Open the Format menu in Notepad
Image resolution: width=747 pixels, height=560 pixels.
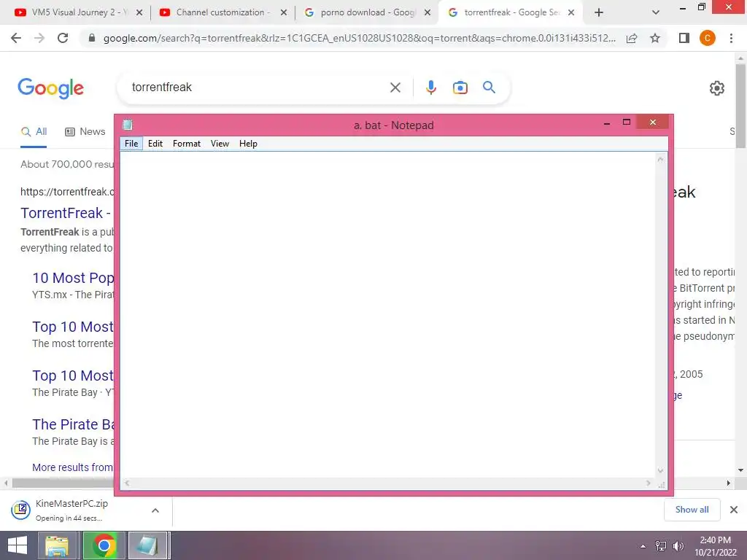[186, 144]
